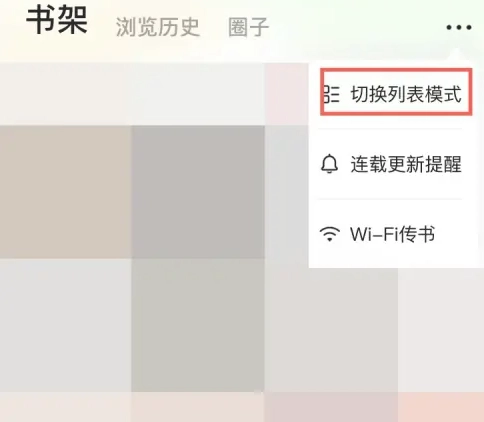Select the salmon pink cover in the bottom right
484x422 pixels.
click(441, 407)
